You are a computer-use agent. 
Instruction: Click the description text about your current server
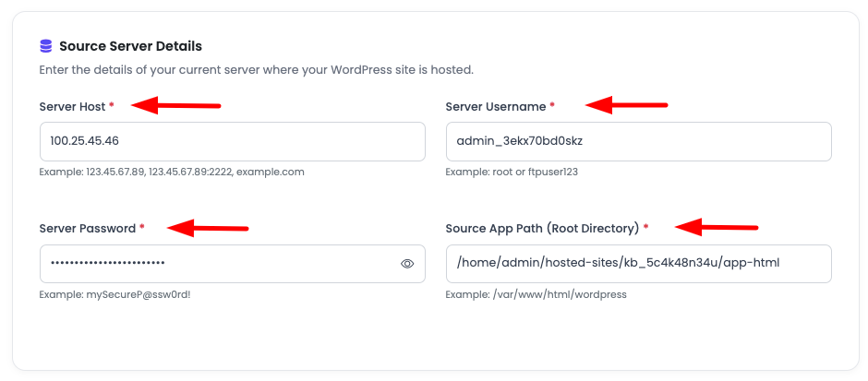pyautogui.click(x=256, y=70)
